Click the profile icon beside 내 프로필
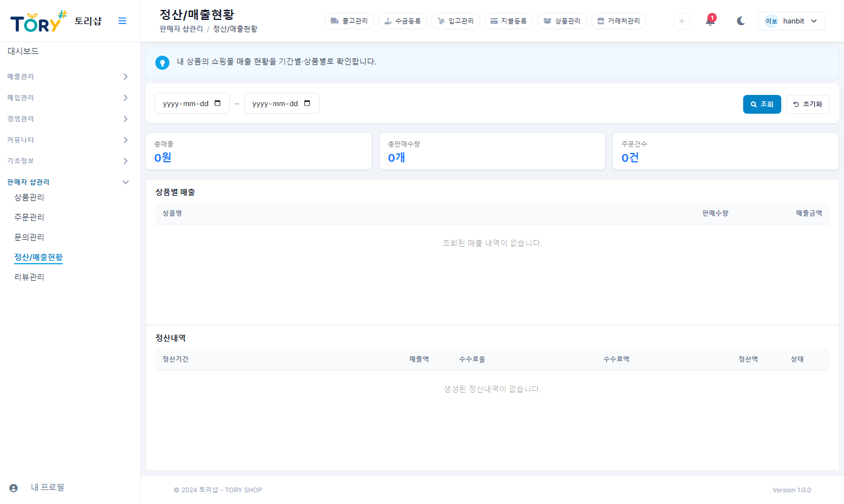This screenshot has width=844, height=504. pos(13,488)
